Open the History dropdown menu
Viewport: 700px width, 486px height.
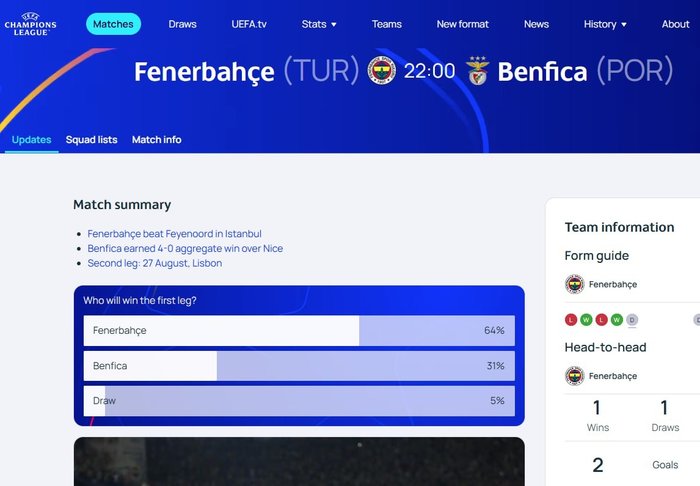[x=605, y=24]
